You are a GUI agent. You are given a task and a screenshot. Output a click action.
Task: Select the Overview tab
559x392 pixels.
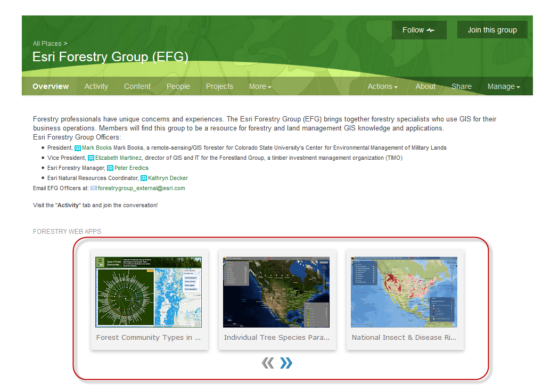(x=50, y=86)
